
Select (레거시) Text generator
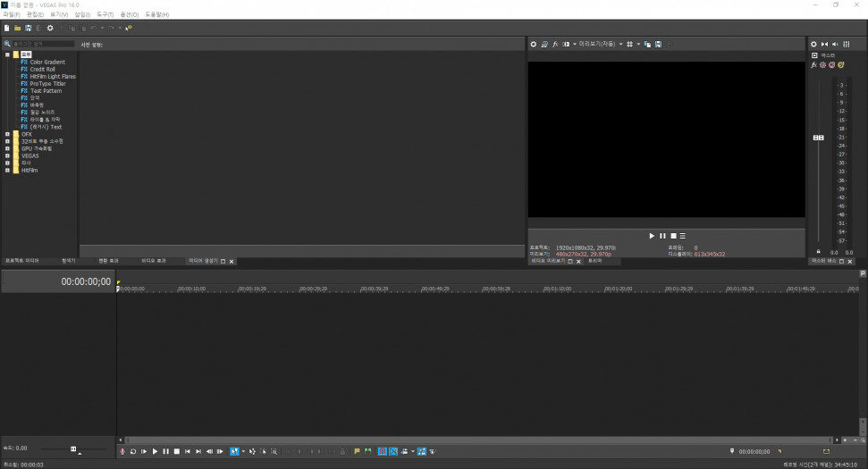(x=46, y=127)
